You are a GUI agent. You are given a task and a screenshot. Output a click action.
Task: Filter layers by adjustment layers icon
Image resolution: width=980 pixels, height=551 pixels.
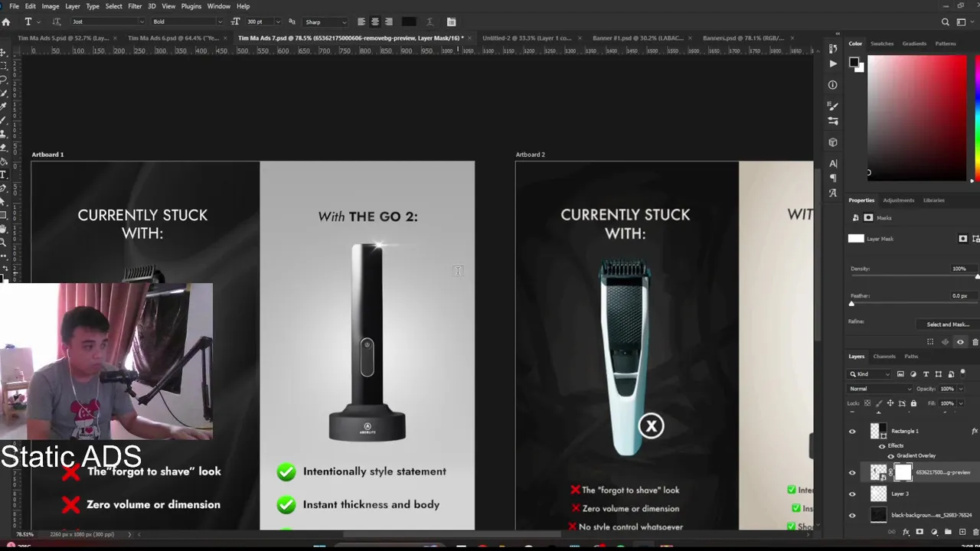(x=913, y=374)
